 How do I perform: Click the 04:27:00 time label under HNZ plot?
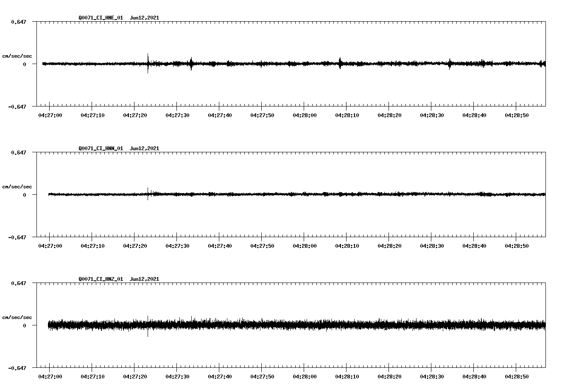[x=50, y=377]
